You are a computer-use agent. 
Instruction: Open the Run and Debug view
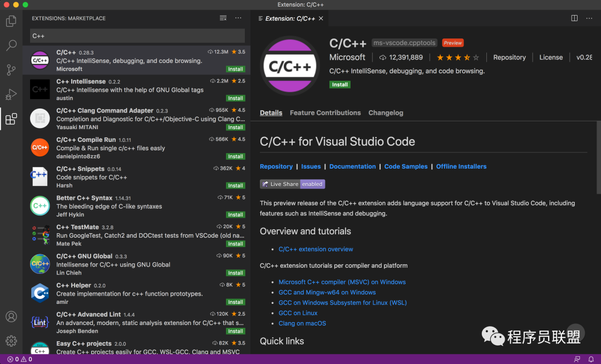pos(11,95)
